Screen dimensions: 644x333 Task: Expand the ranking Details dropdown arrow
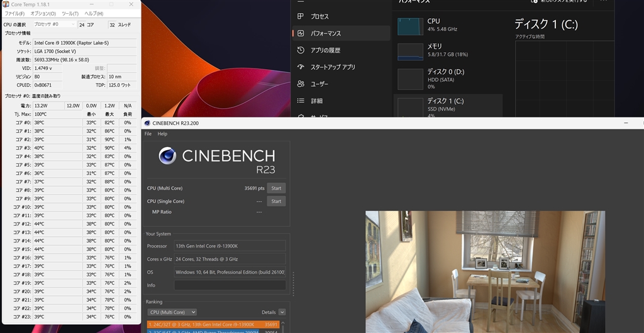(282, 312)
